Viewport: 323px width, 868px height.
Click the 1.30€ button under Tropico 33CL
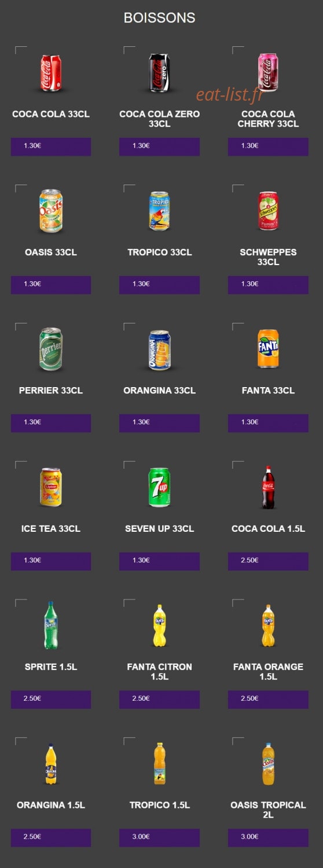pos(159,284)
